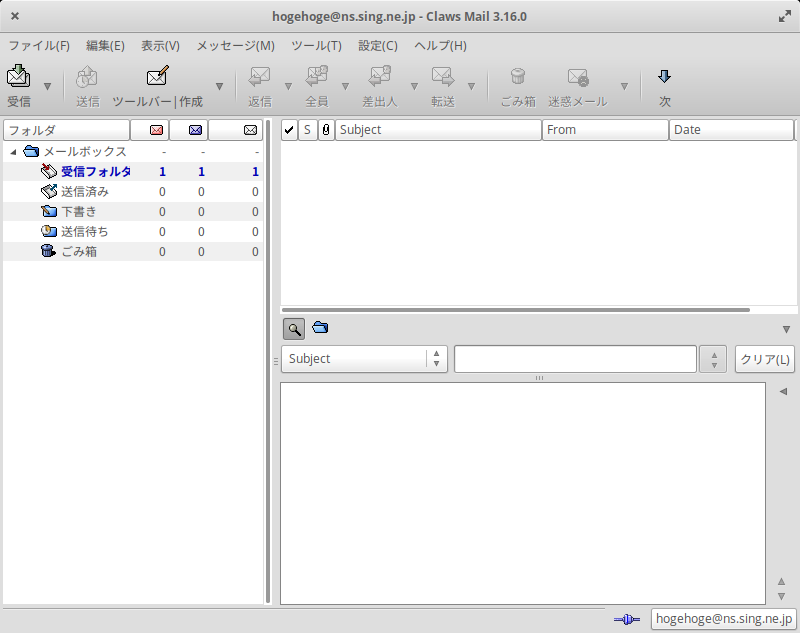
Task: Click the new messages column header icon
Action: pyautogui.click(x=157, y=130)
